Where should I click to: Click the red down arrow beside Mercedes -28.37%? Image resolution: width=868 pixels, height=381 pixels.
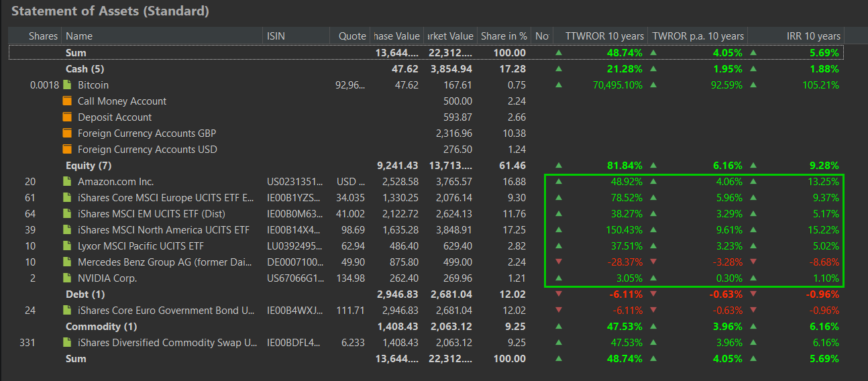click(559, 262)
